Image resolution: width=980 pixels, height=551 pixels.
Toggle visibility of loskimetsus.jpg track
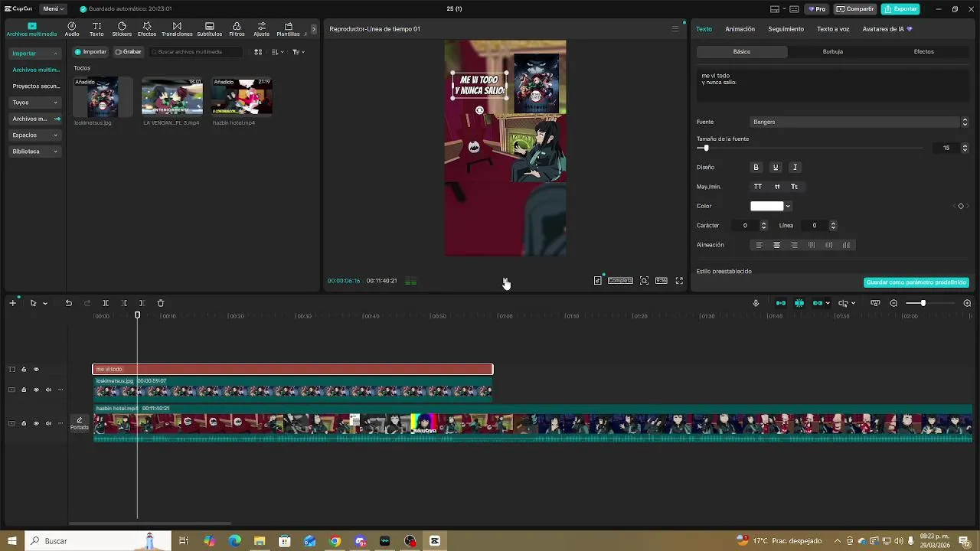click(x=36, y=390)
